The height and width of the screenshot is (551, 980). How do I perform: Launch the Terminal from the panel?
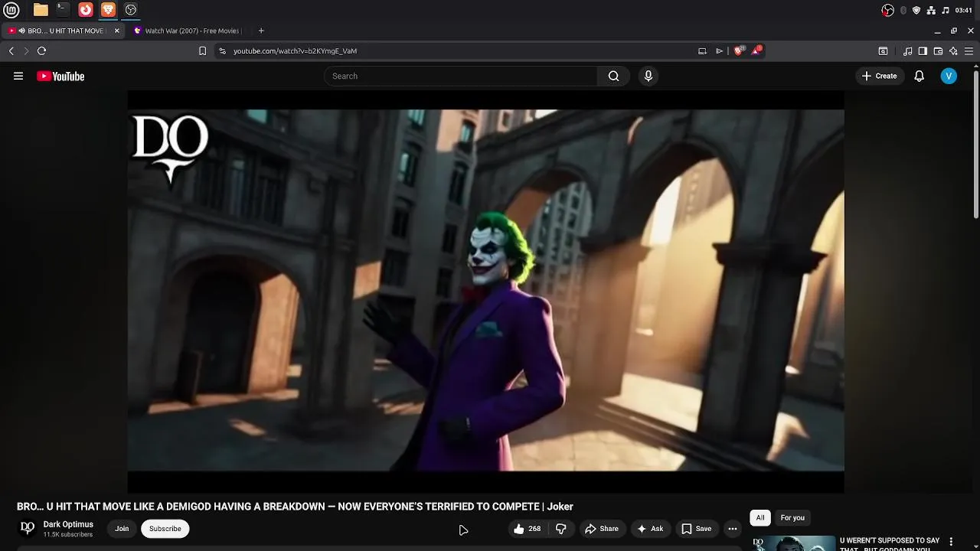[x=63, y=10]
